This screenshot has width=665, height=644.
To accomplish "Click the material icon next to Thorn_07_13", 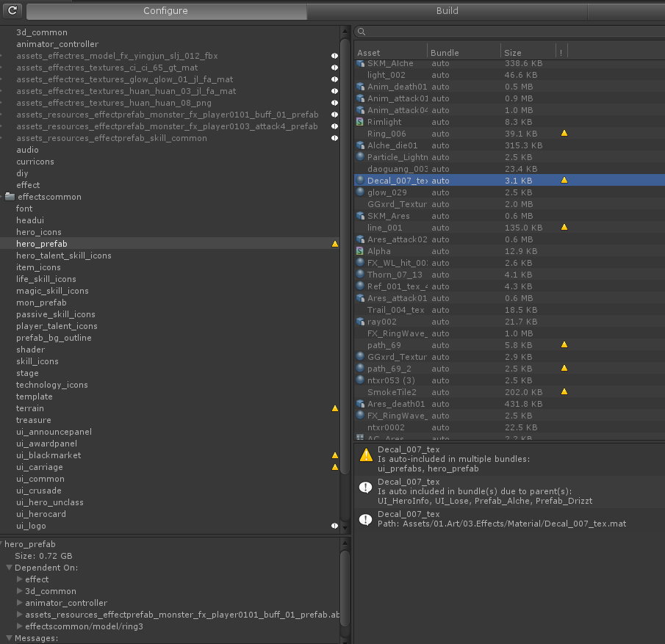I will (x=360, y=274).
